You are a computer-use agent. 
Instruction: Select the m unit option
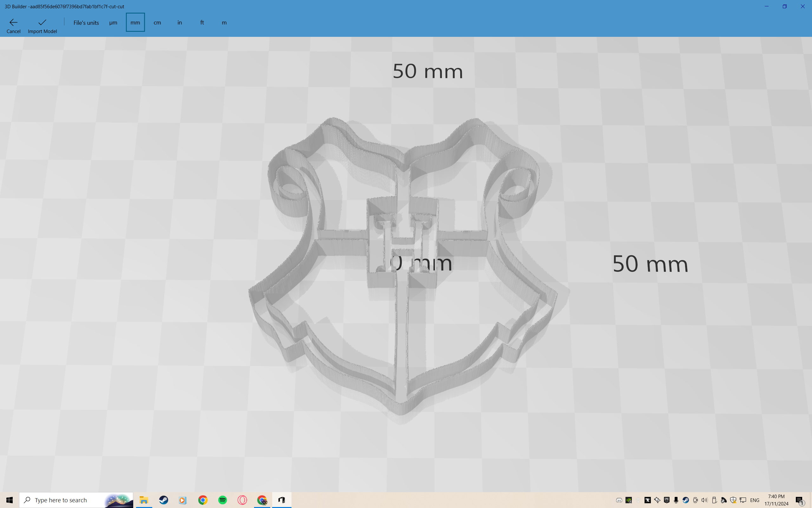coord(224,23)
